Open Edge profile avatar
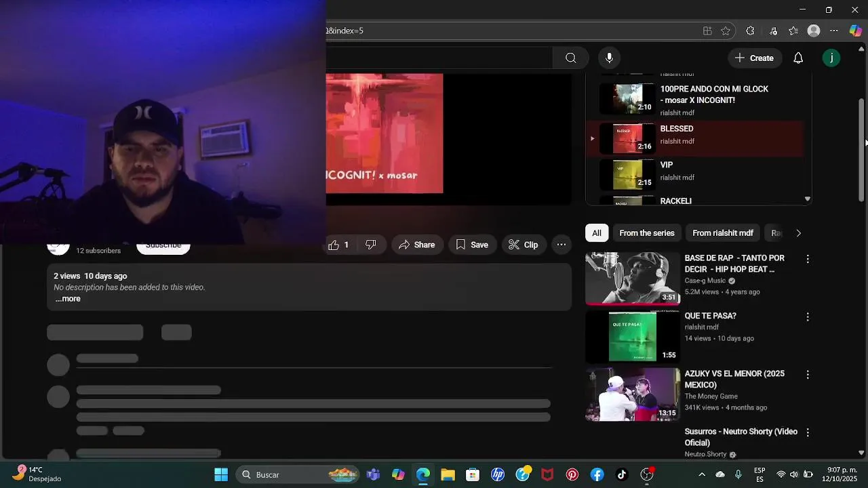This screenshot has width=868, height=488. click(x=814, y=30)
